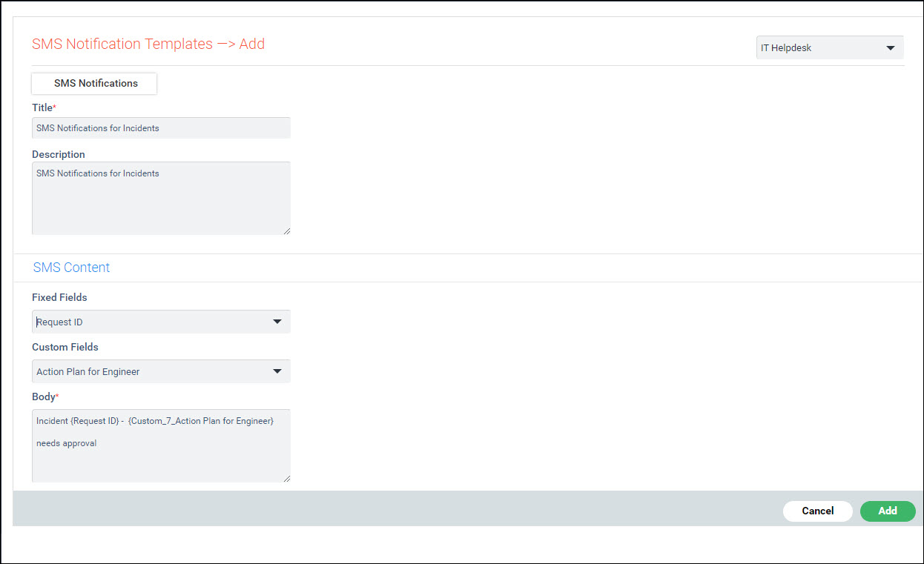Click the SMS Notification Templates —> Add heading

tap(148, 44)
